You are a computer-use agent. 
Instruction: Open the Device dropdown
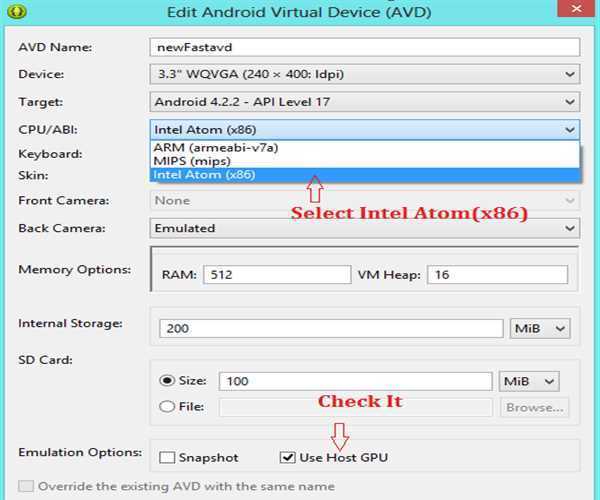tap(364, 74)
